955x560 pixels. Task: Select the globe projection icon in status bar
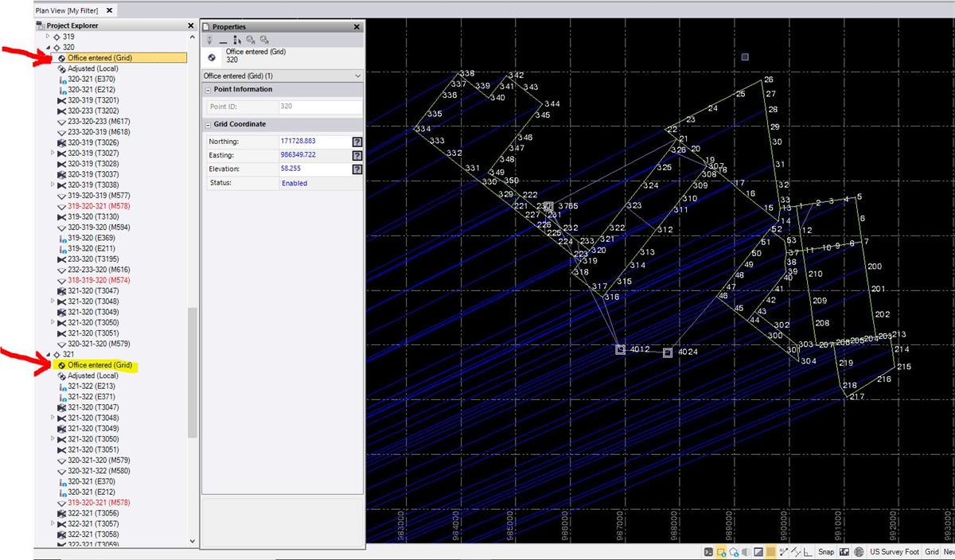click(857, 551)
